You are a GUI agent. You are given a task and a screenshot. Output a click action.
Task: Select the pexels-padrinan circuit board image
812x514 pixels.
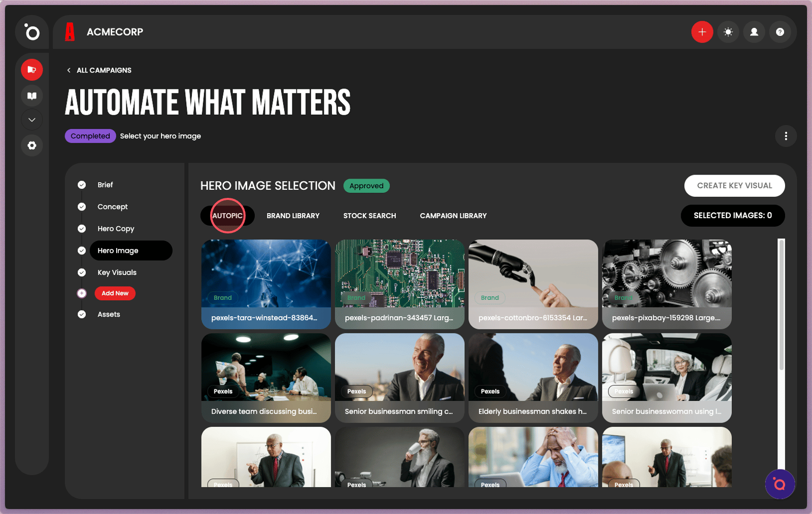tap(399, 285)
